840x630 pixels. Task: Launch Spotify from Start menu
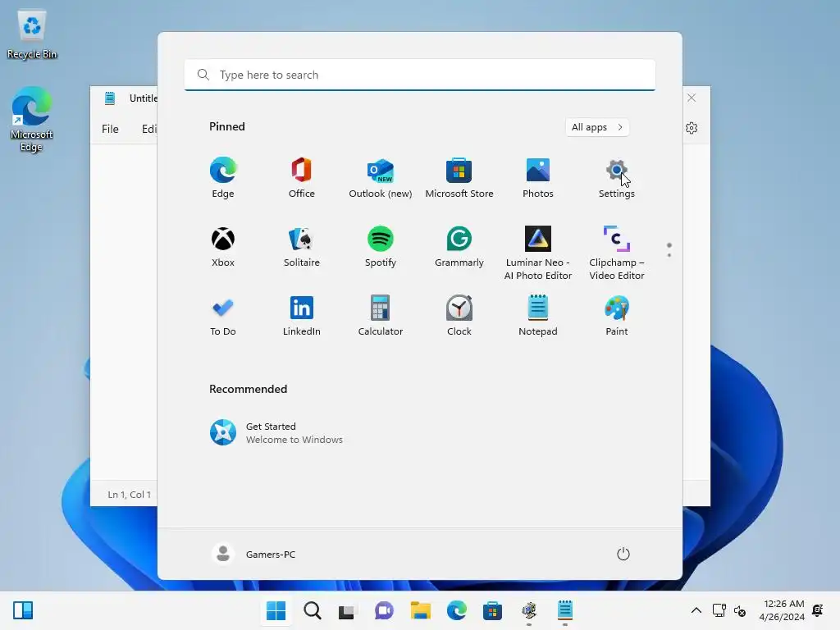coord(381,247)
